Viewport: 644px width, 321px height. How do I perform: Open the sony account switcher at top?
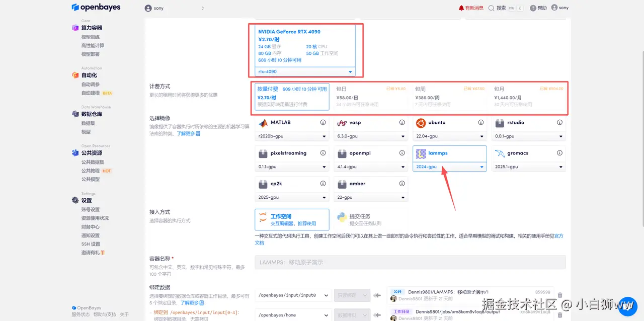coord(174,8)
